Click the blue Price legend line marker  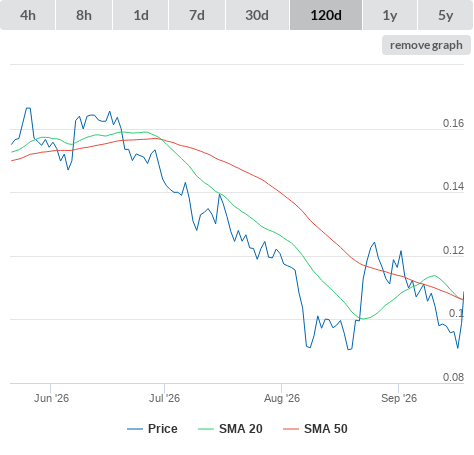(135, 429)
